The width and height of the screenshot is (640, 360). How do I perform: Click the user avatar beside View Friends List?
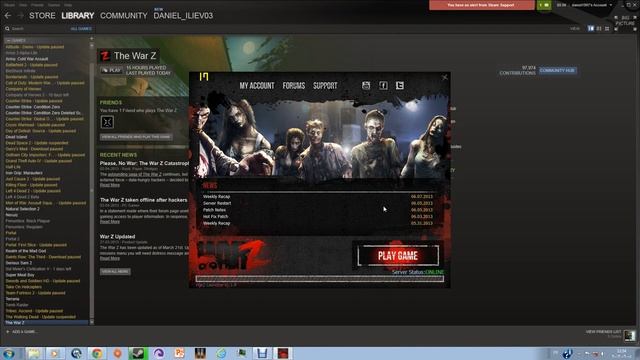629,335
